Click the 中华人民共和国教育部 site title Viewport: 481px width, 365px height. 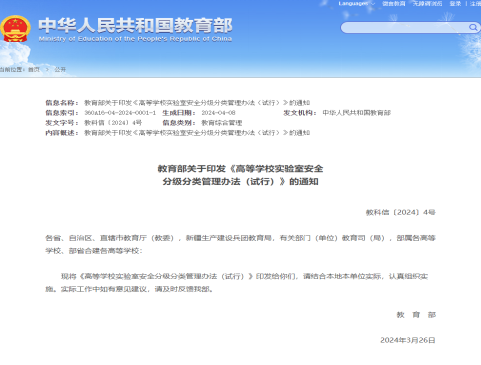point(135,25)
